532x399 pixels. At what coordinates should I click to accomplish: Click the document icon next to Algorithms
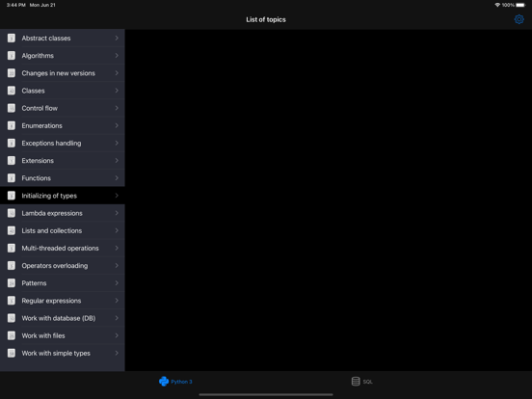[12, 56]
